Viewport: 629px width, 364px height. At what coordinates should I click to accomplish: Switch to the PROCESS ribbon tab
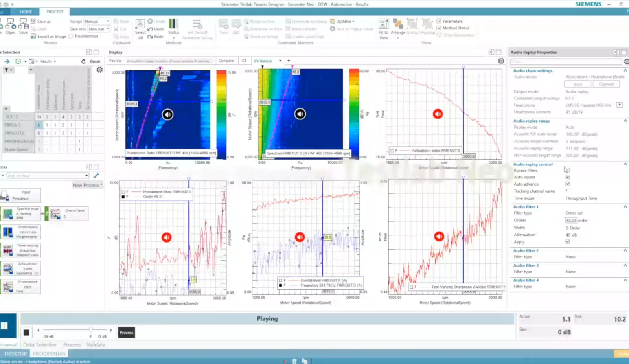point(55,12)
